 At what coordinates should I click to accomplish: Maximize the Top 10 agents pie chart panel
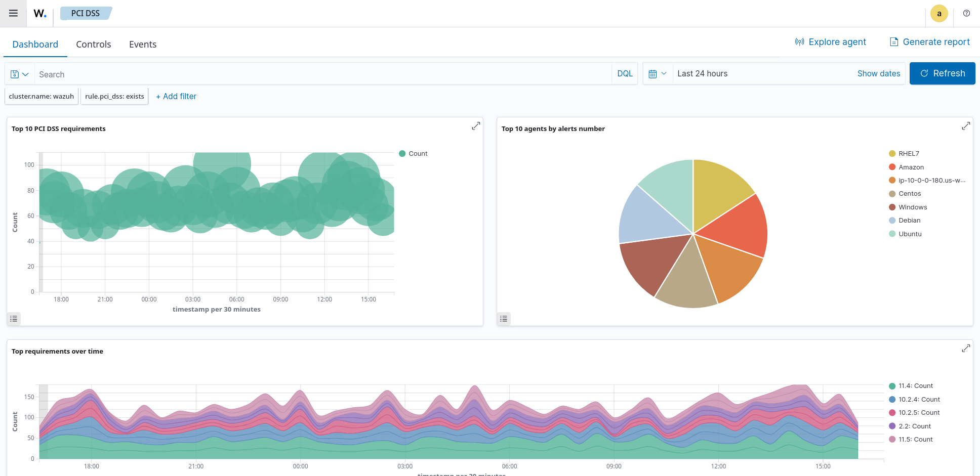pyautogui.click(x=966, y=126)
